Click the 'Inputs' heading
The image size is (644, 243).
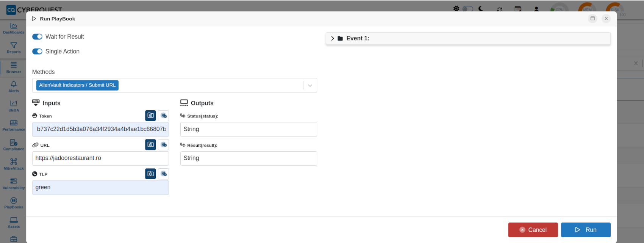coord(52,103)
